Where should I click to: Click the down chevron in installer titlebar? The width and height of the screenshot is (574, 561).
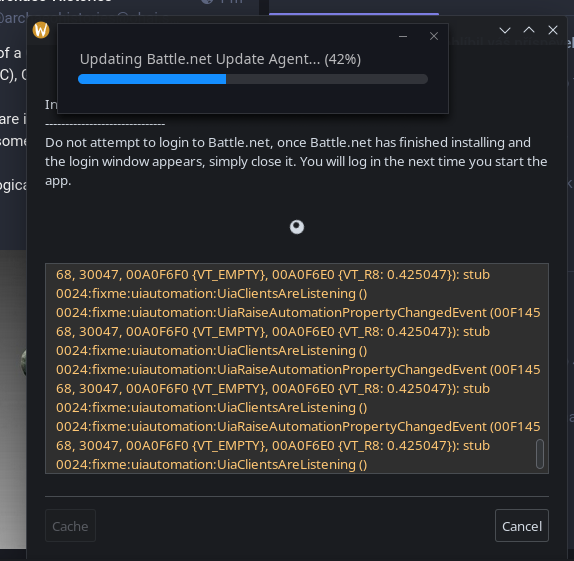505,30
